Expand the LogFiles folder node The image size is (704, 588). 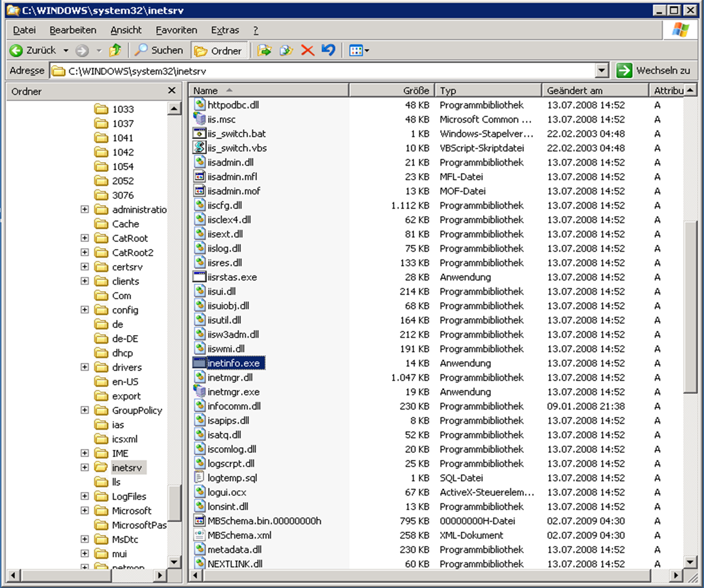click(84, 496)
